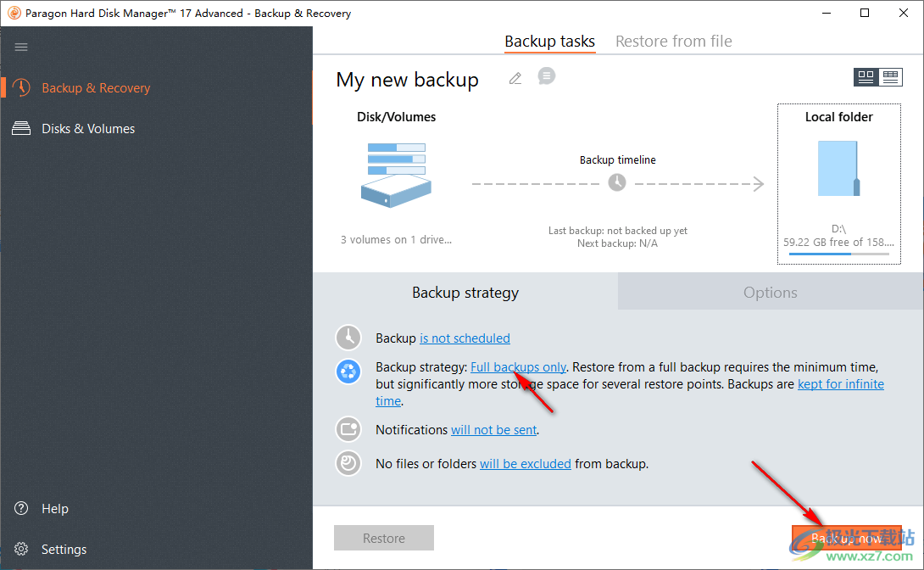
Task: Open 'will not be sent' notifications link
Action: tap(494, 430)
